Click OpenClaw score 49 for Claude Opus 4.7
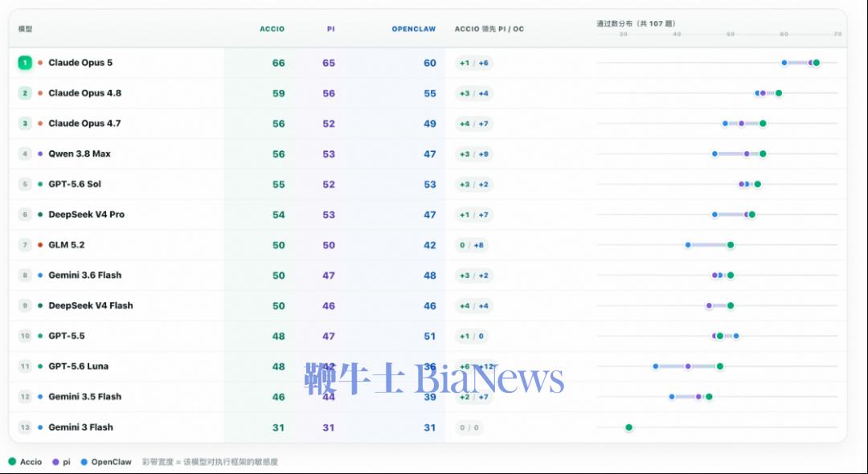 (430, 124)
